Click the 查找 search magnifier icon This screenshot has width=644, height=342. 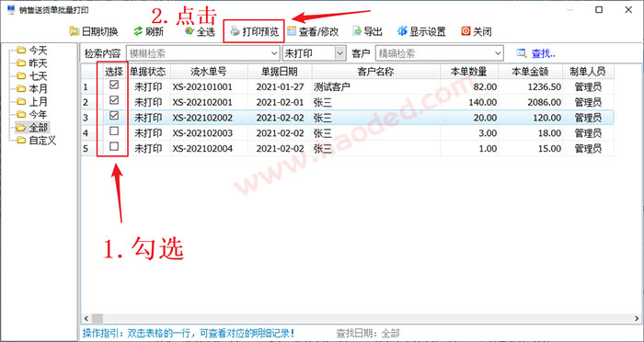pyautogui.click(x=522, y=53)
